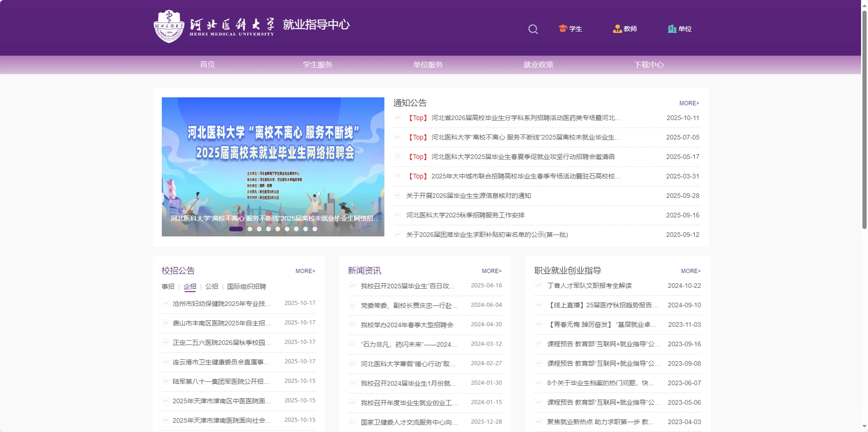The width and height of the screenshot is (868, 432).
Task: Click the 新闻资讯 section heading
Action: 364,271
